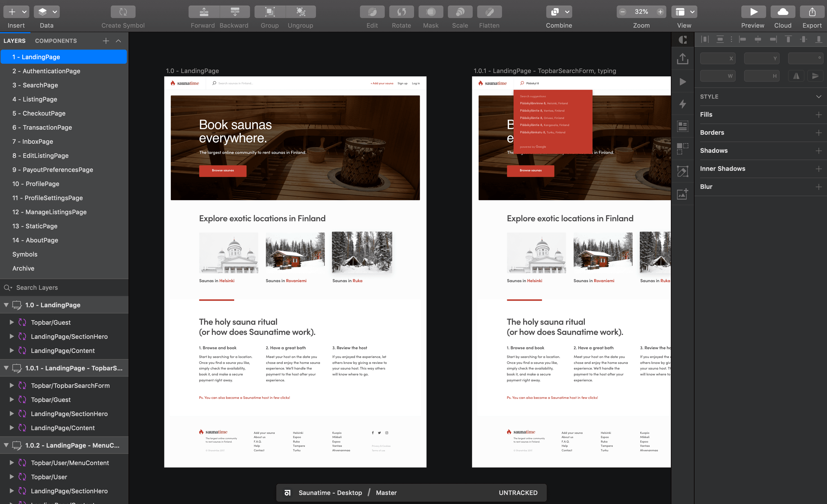Viewport: 827px width, 504px height.
Task: Switch to the COMPONENTS tab
Action: pyautogui.click(x=56, y=41)
